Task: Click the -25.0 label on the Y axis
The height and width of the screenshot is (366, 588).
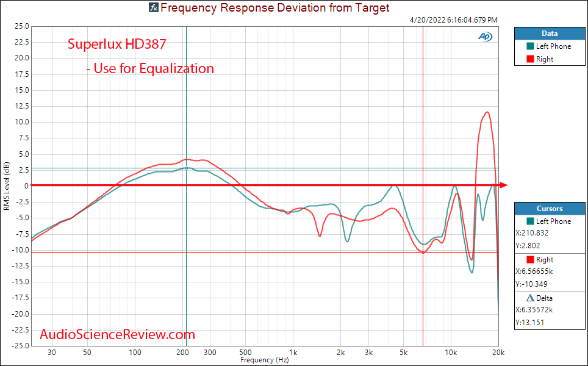Action: click(x=21, y=346)
